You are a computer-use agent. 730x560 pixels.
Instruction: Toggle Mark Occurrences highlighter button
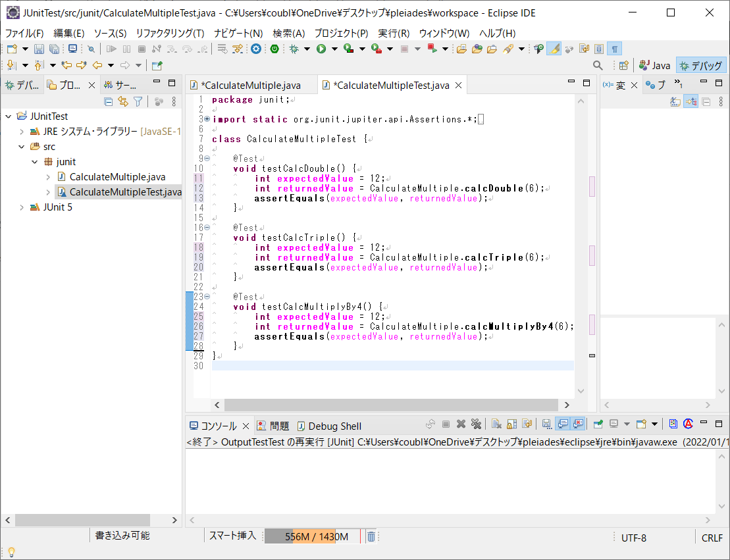[554, 49]
